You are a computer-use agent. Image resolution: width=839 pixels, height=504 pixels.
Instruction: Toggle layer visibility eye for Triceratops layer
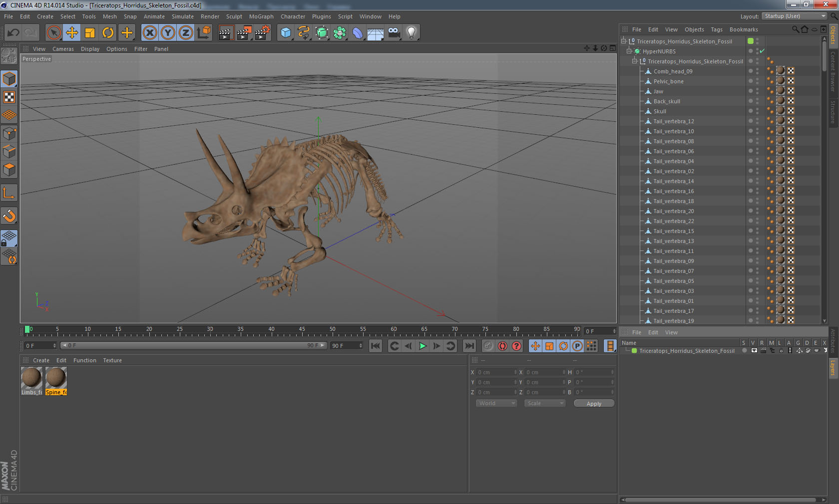[754, 350]
